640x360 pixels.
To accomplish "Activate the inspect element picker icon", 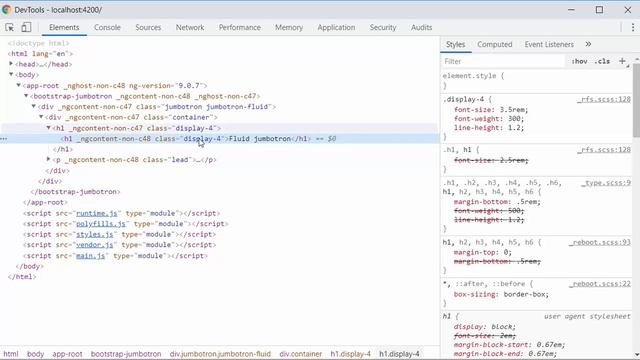I will pyautogui.click(x=9, y=27).
